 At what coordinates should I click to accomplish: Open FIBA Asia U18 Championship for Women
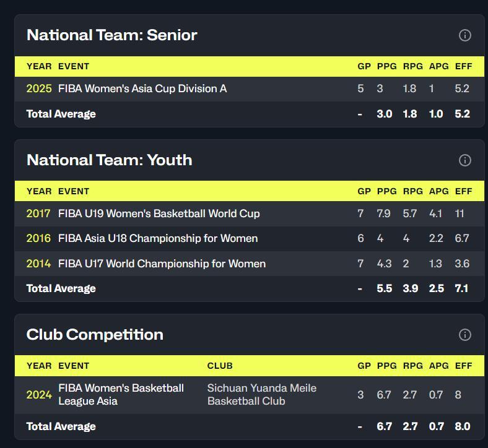pos(158,238)
